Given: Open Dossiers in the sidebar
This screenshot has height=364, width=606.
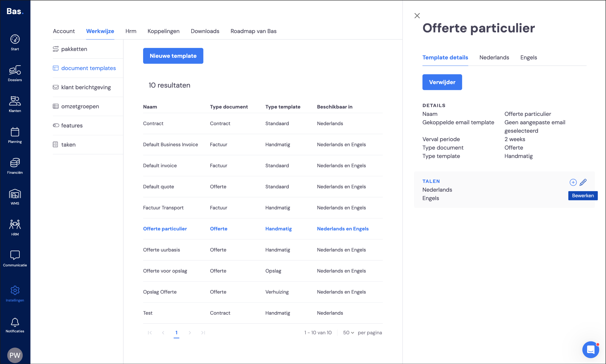Looking at the screenshot, I should pyautogui.click(x=15, y=73).
